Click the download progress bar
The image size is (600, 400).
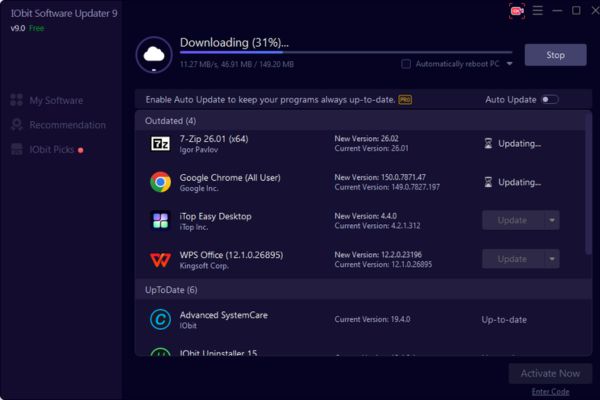pyautogui.click(x=346, y=52)
